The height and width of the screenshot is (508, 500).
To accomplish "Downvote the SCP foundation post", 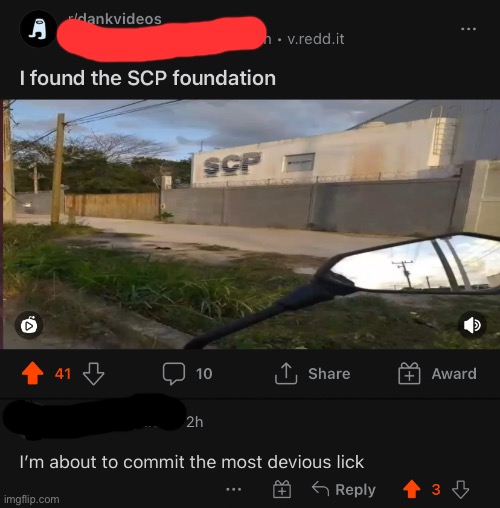I will point(93,374).
